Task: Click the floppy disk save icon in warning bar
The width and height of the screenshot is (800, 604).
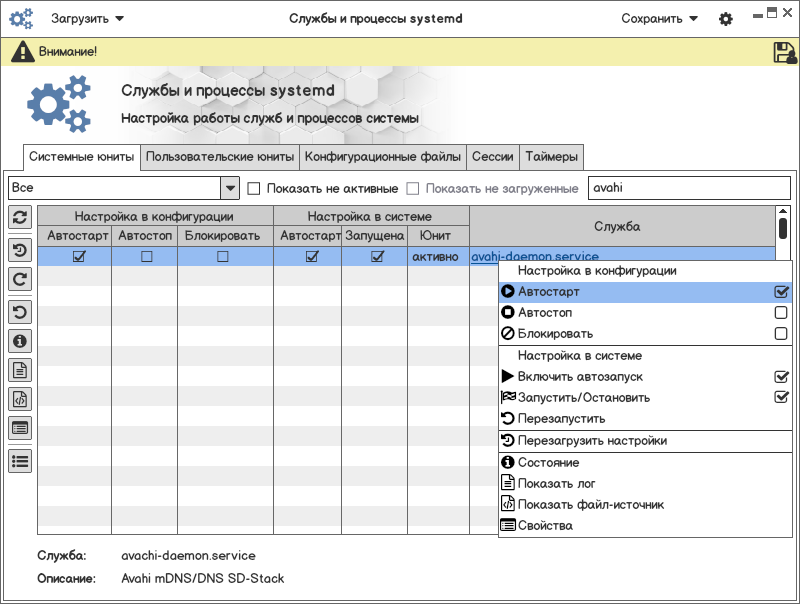Action: point(784,52)
